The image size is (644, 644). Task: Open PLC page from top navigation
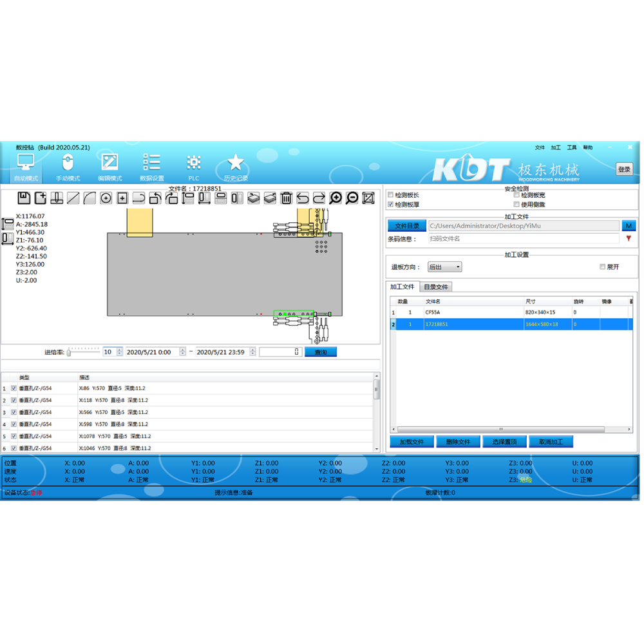click(194, 167)
